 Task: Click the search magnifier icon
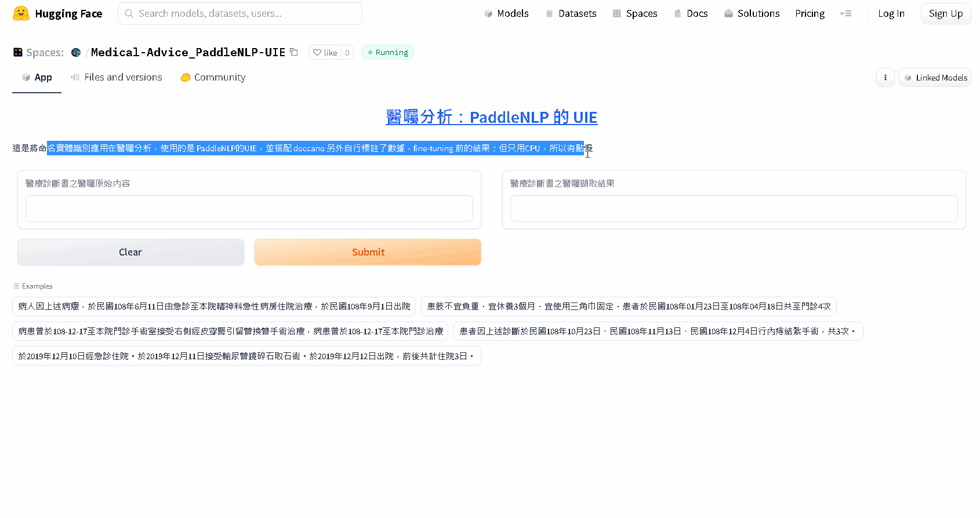(x=129, y=13)
